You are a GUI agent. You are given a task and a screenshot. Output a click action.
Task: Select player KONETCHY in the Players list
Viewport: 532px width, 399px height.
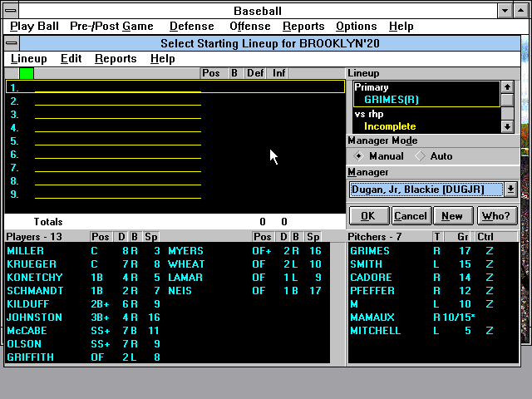tap(34, 278)
